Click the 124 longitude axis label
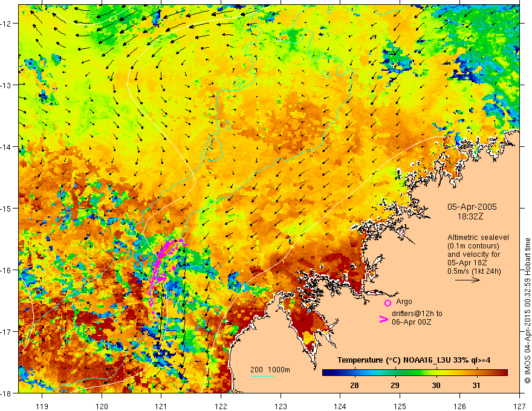532x411 pixels. pyautogui.click(x=340, y=406)
